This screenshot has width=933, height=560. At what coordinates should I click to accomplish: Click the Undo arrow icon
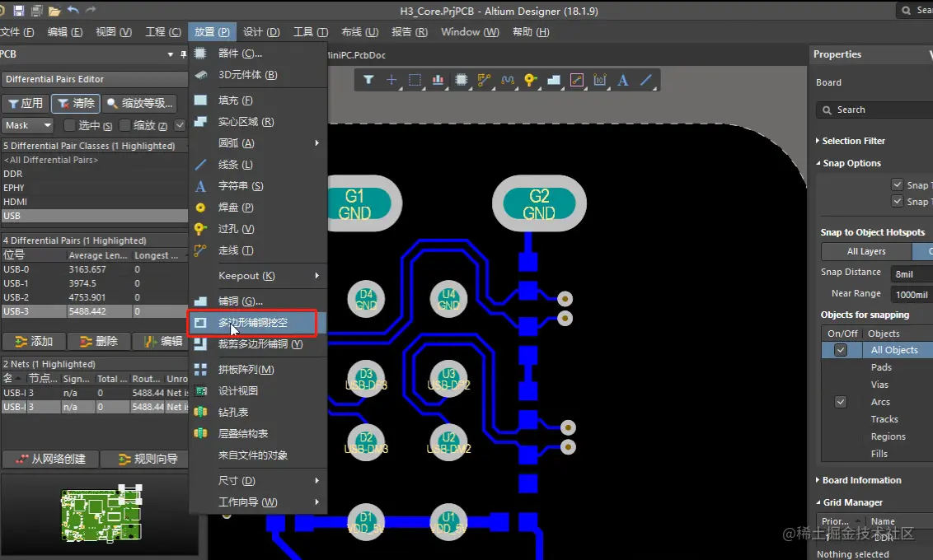pyautogui.click(x=73, y=10)
